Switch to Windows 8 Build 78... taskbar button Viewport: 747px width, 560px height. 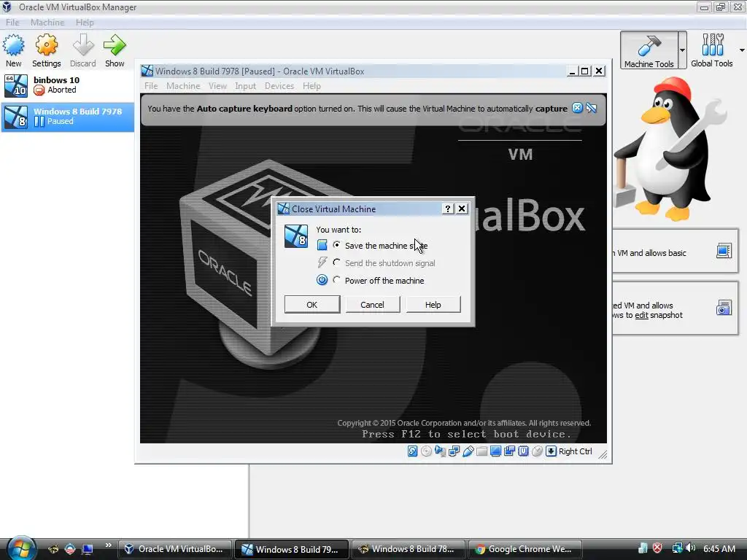click(409, 549)
